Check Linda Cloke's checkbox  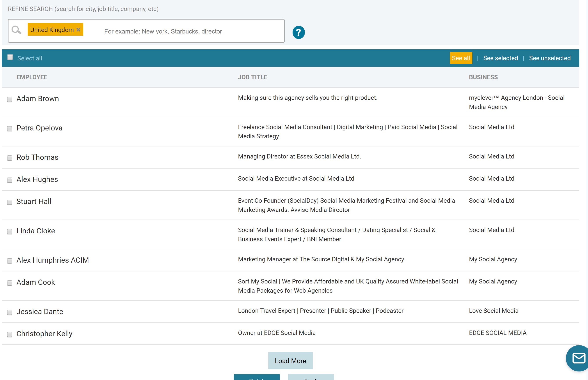click(10, 232)
